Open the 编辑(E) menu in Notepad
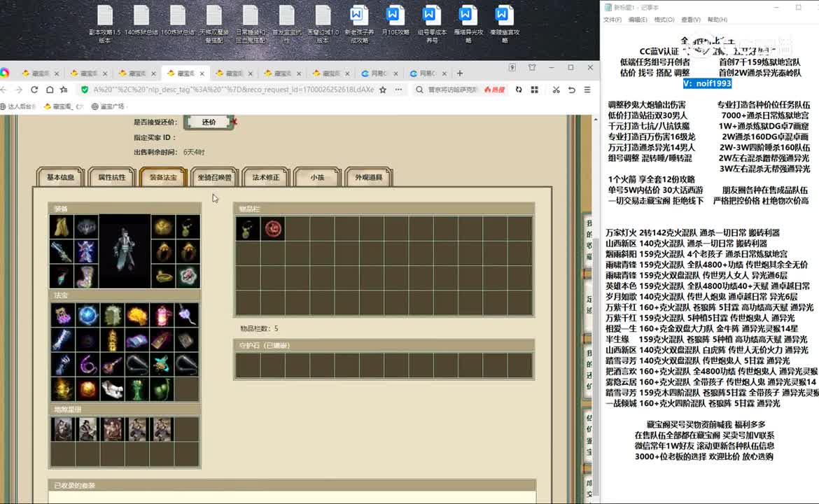The image size is (819, 504). pyautogui.click(x=637, y=20)
